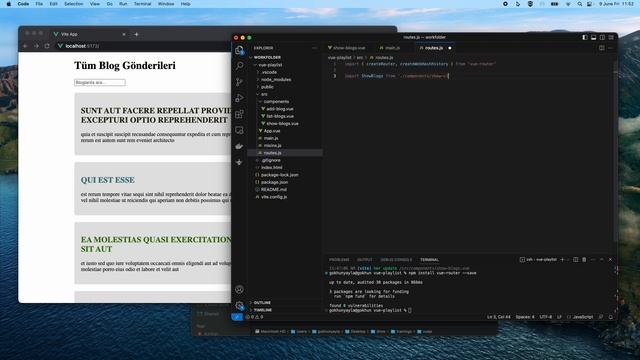Close the terminal panel
This screenshot has height=360, width=640.
coord(610,260)
